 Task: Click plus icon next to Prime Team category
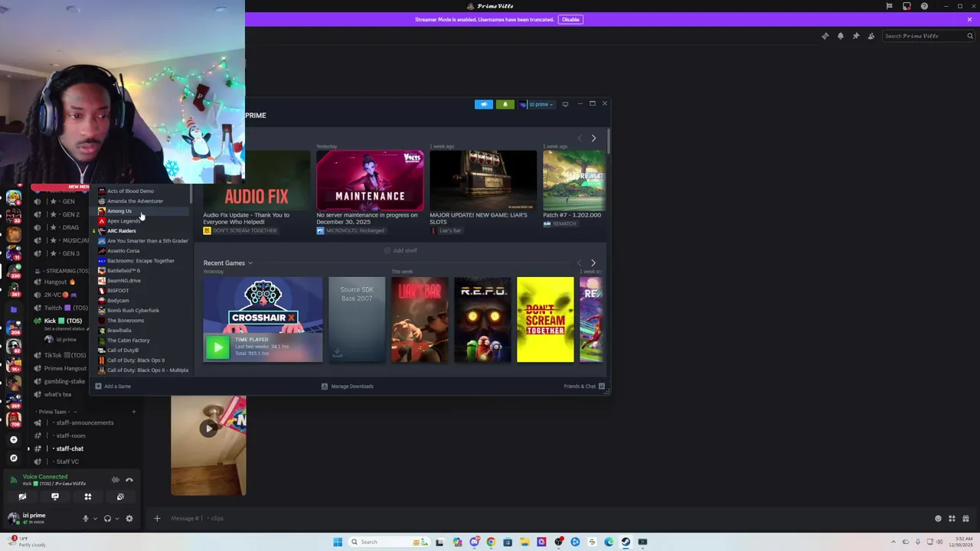coord(133,412)
